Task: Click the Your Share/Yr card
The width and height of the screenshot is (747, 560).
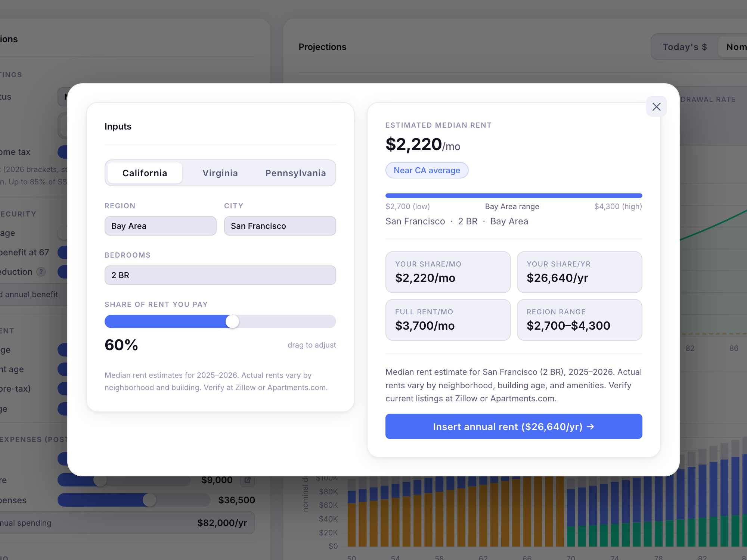Action: click(579, 272)
